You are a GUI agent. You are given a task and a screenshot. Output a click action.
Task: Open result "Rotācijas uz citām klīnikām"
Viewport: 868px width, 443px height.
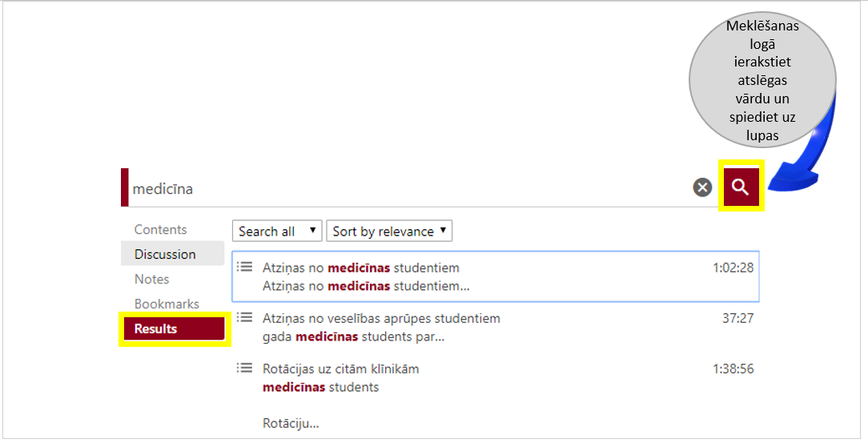(x=341, y=368)
